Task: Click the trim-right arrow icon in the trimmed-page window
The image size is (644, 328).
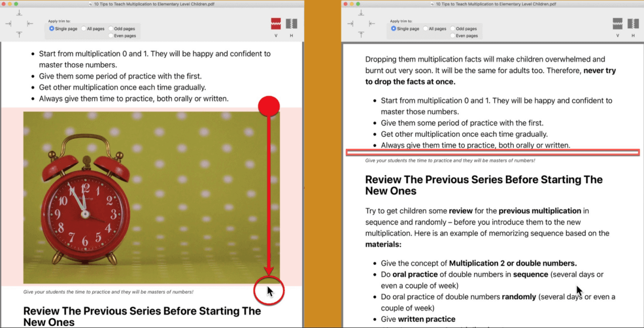Action: 372,24
